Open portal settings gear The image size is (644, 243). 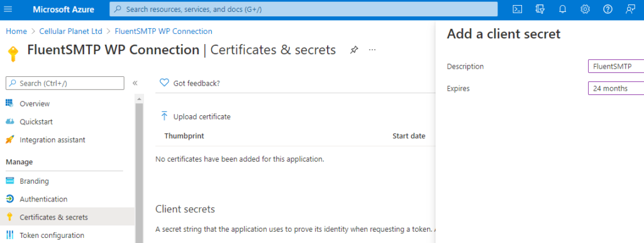pos(585,9)
